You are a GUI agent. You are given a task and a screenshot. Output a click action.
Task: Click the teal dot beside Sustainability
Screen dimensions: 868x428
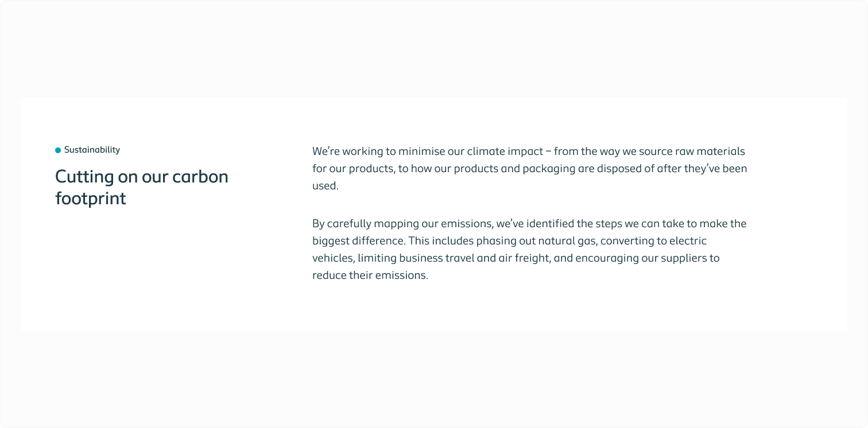pyautogui.click(x=58, y=150)
